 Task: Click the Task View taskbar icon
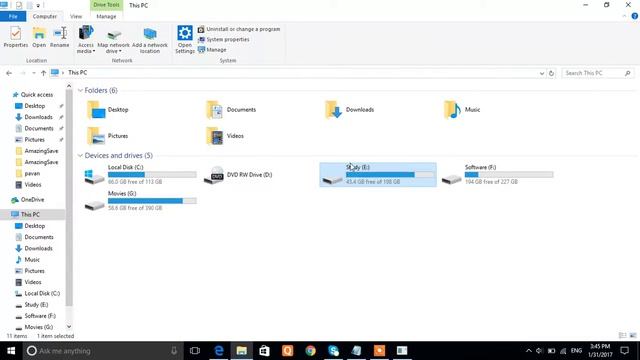[195, 351]
